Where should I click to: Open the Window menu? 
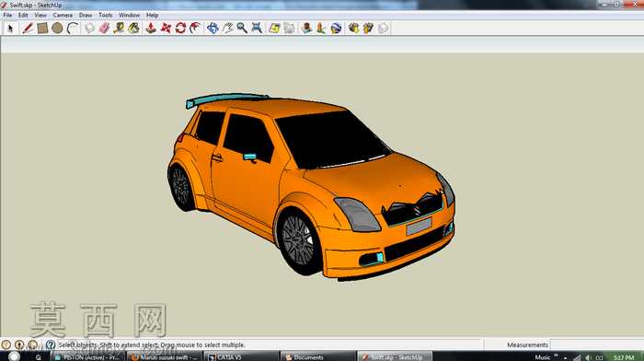(129, 15)
